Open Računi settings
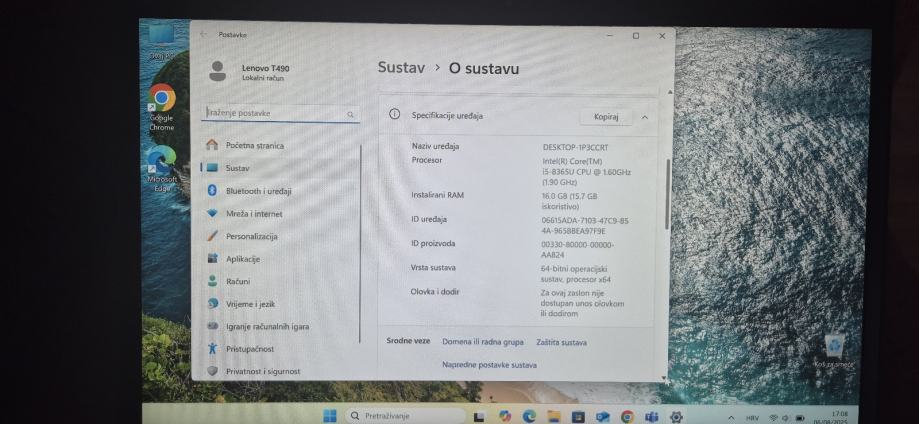The height and width of the screenshot is (424, 919). [x=279, y=281]
